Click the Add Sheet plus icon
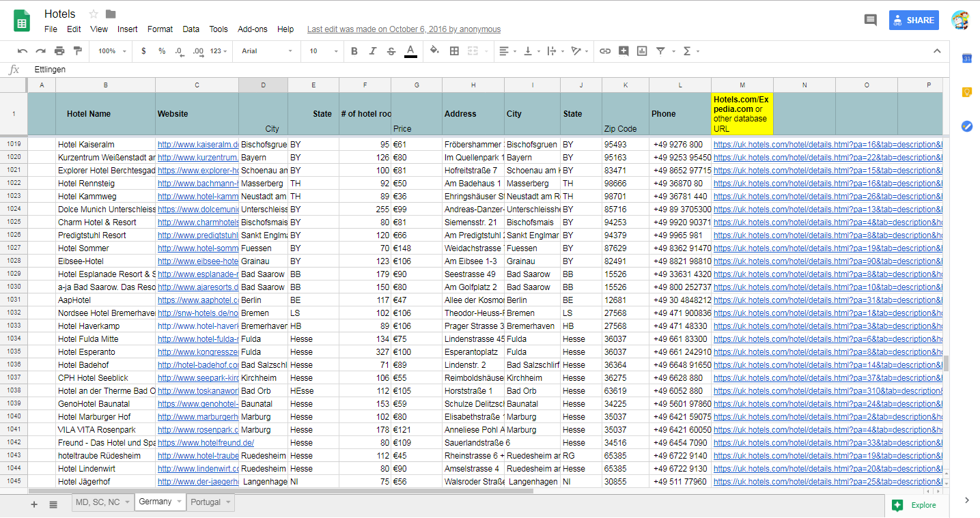The height and width of the screenshot is (518, 980). pos(34,504)
